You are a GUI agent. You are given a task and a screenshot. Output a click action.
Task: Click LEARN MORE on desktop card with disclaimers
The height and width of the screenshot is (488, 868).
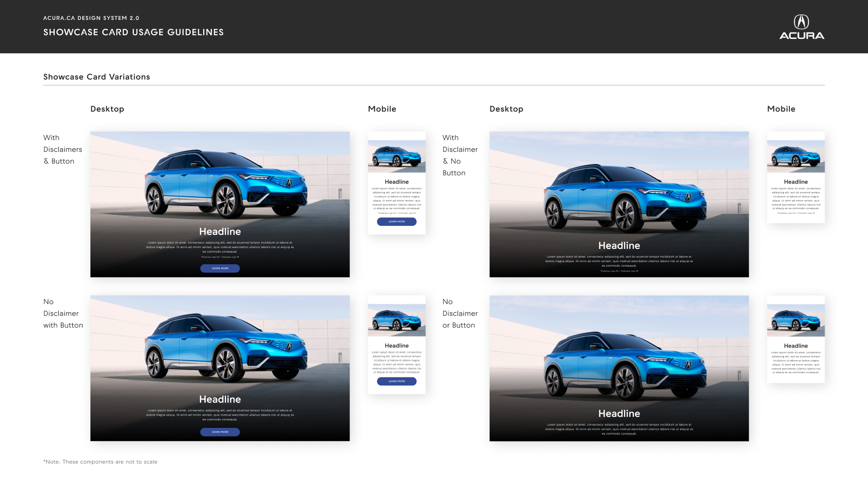[220, 268]
